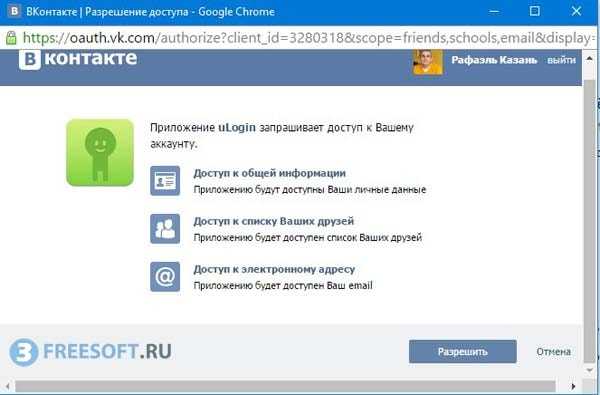Screen dimensions: 600x395
Task: Click vertical scrollbar down arrow
Action: [589, 371]
